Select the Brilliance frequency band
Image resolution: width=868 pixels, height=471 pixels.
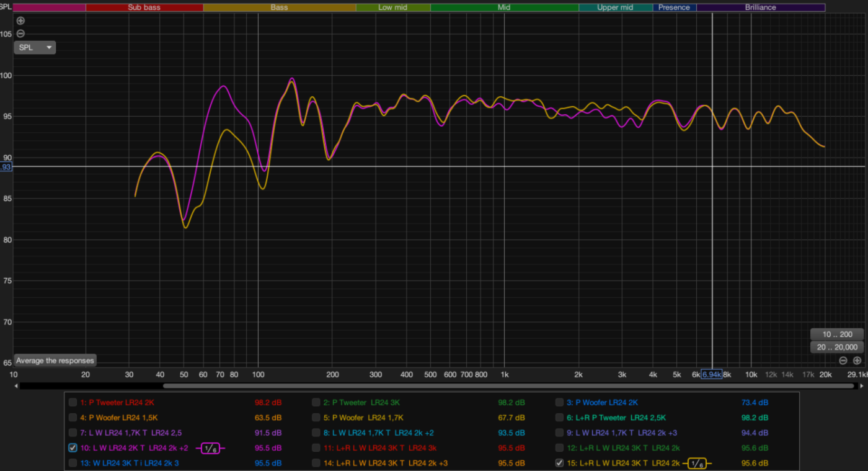pos(760,7)
